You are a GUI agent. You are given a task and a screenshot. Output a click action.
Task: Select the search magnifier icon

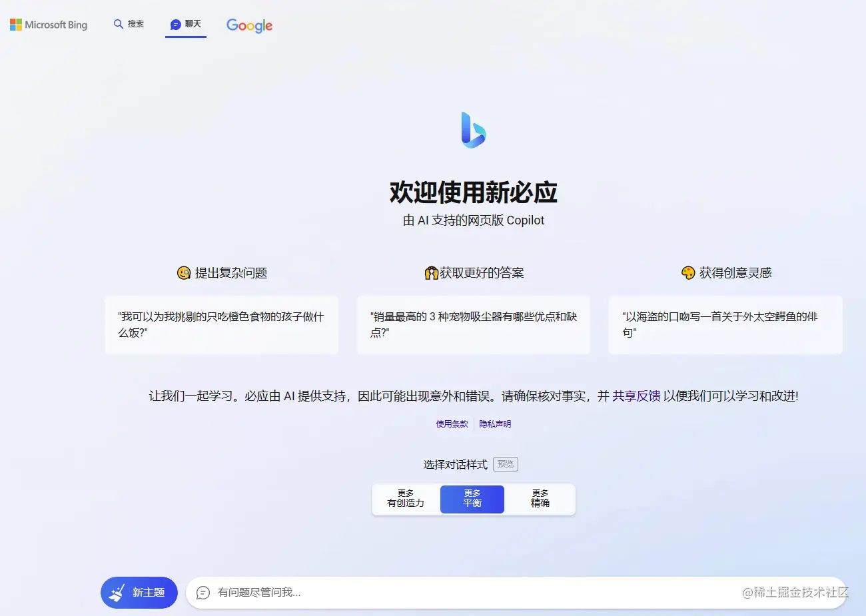117,24
